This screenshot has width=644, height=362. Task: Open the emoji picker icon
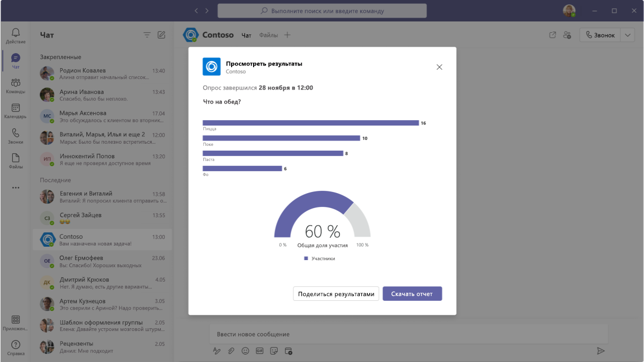(246, 351)
